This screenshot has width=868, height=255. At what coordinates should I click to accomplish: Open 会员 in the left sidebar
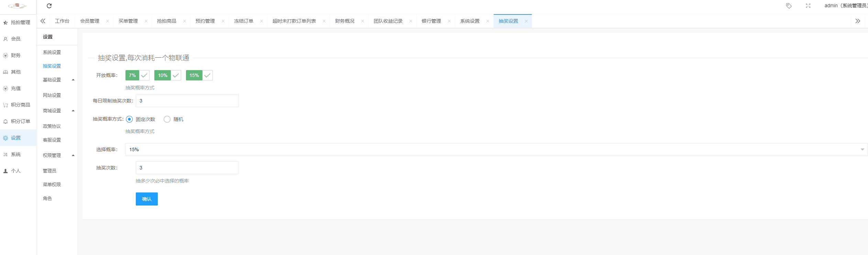coord(15,39)
